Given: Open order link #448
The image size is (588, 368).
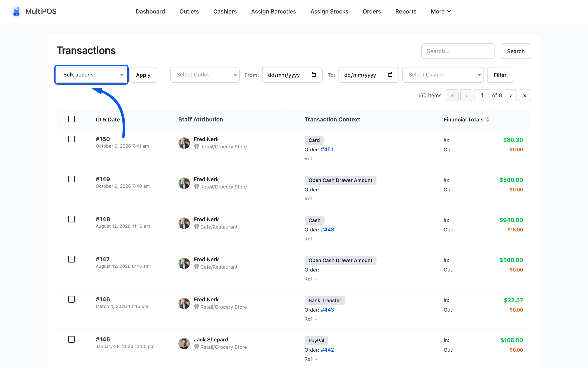Looking at the screenshot, I should (327, 230).
